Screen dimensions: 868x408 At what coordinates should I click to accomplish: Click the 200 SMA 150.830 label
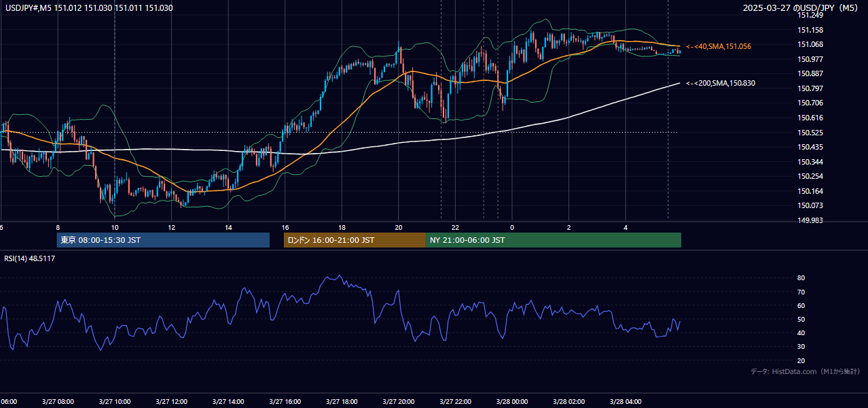(721, 83)
